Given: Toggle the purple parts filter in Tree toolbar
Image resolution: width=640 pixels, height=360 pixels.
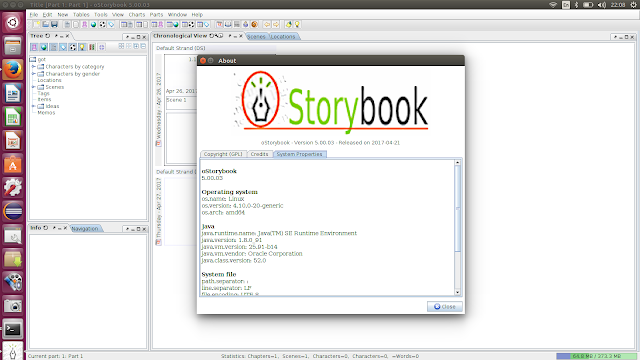Looking at the screenshot, I should tap(102, 47).
